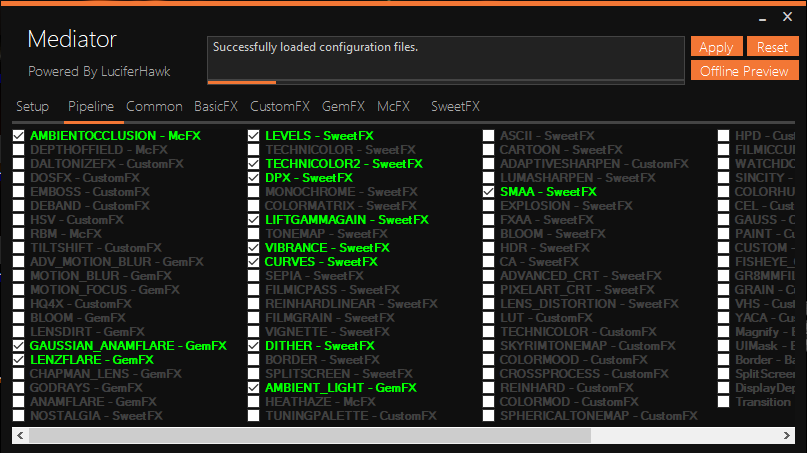807x453 pixels.
Task: Check the DEBAND - CustomFX box
Action: (19, 205)
